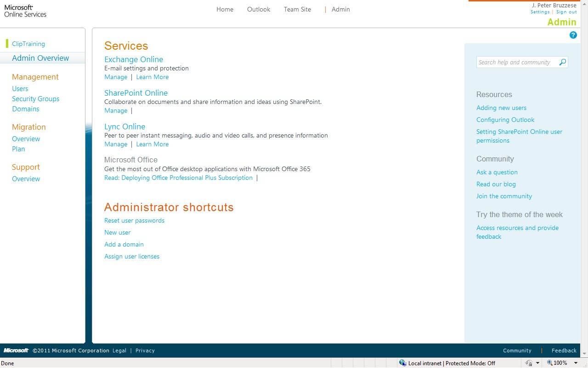Click the Done status bar text
Viewport: 588px width, 368px height.
click(8, 363)
